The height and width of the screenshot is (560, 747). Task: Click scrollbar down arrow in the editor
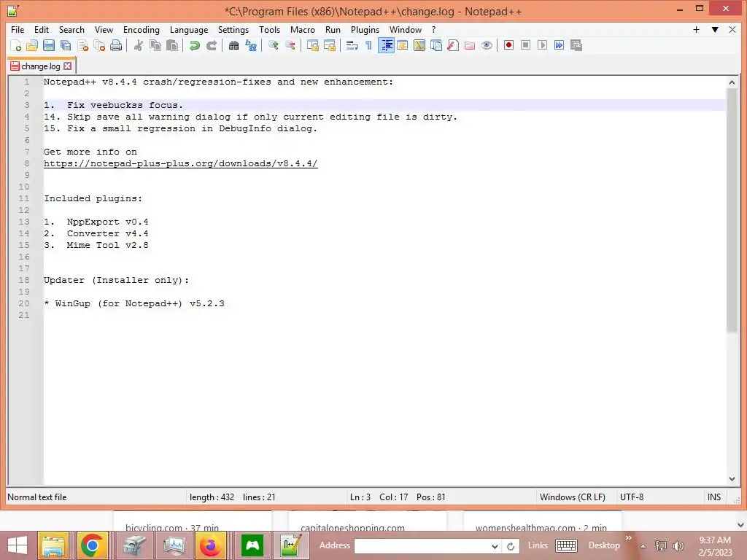(x=732, y=479)
